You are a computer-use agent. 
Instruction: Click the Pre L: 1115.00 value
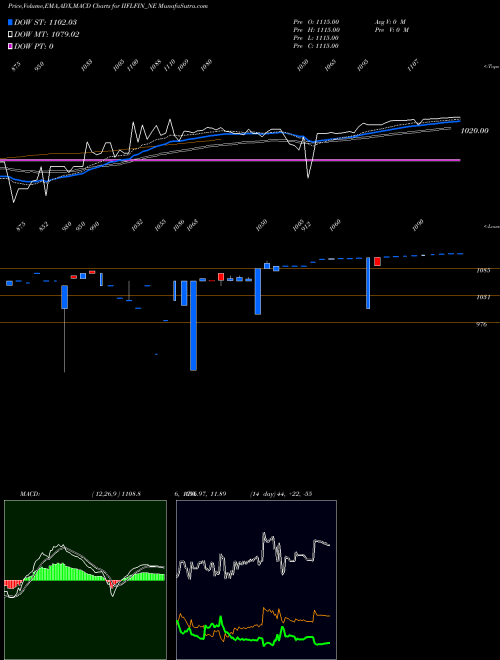click(316, 38)
